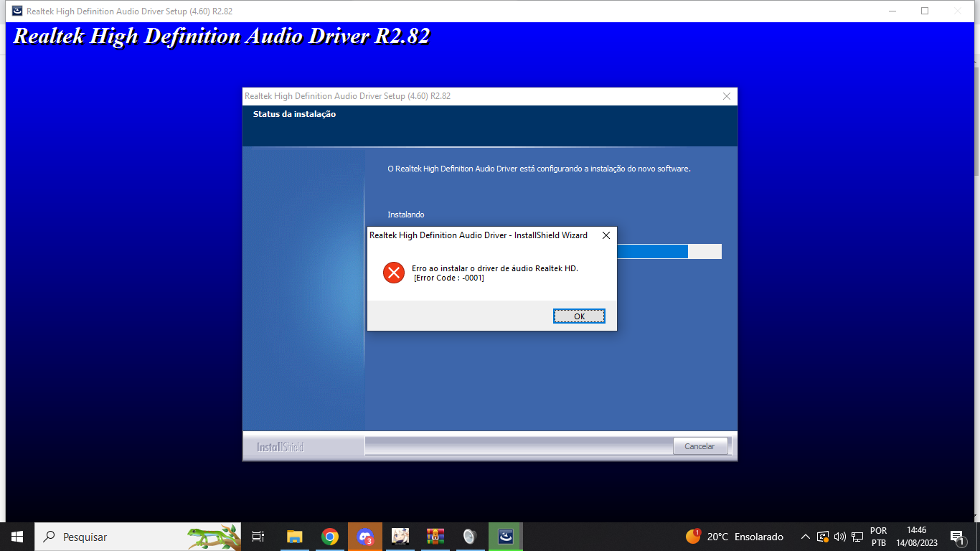Click the Pesquisar search box

pyautogui.click(x=138, y=537)
